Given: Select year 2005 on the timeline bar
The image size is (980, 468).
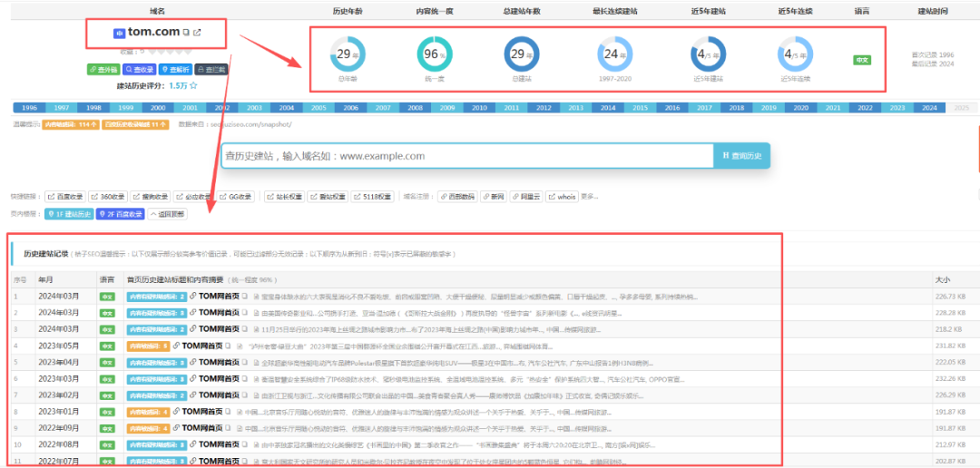Looking at the screenshot, I should tap(318, 107).
